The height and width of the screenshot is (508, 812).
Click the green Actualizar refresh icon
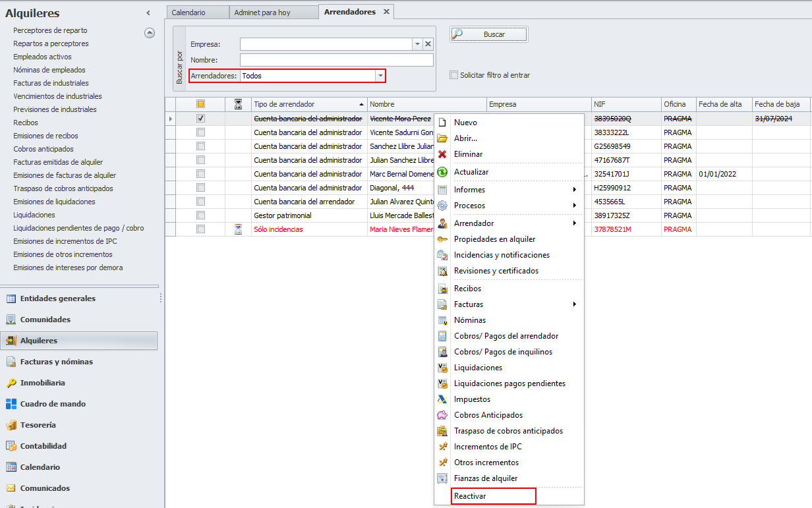(443, 172)
